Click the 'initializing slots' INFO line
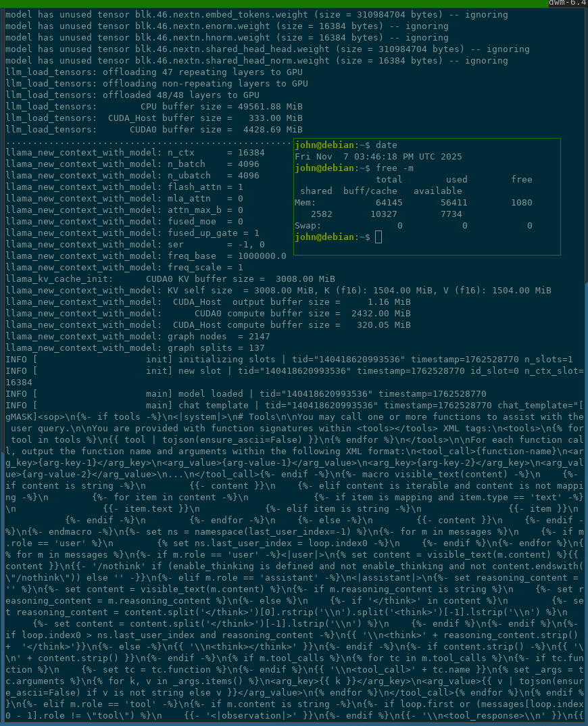This screenshot has height=726, width=588. pos(289,360)
